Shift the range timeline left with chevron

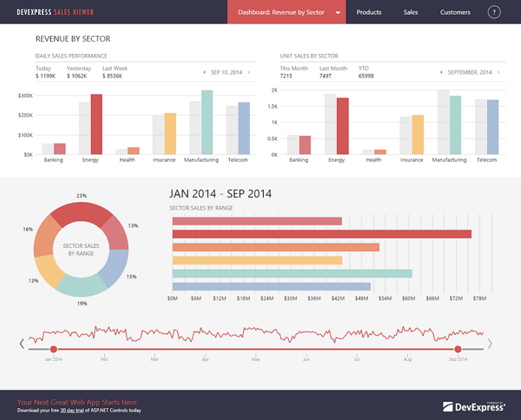[x=22, y=343]
